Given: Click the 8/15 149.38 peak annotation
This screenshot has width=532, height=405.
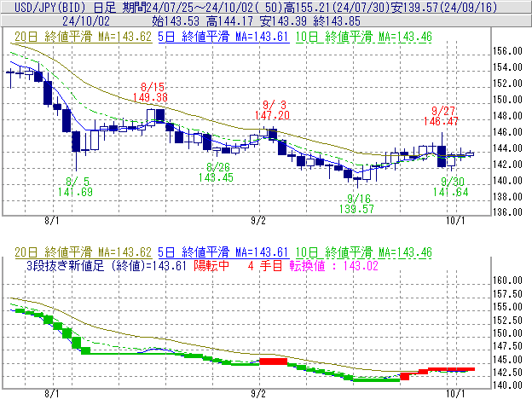Looking at the screenshot, I should (x=150, y=92).
